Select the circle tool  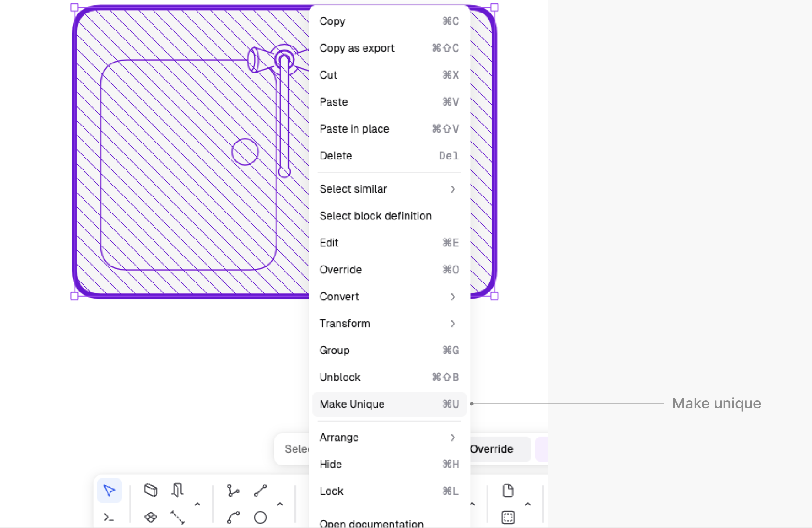(260, 517)
